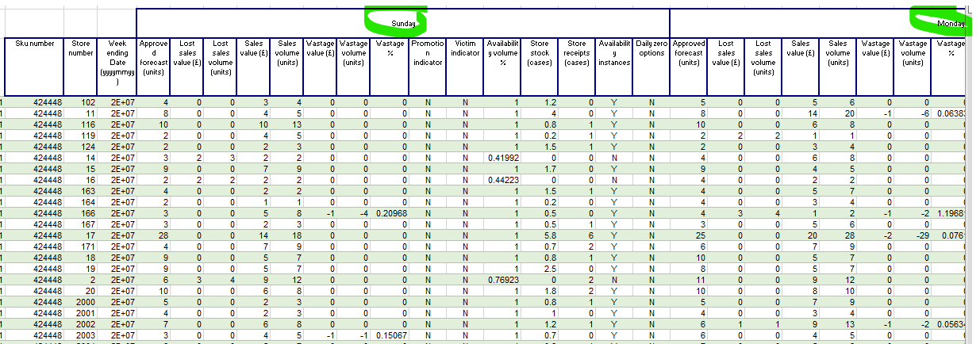Viewport: 980px width, 344px height.
Task: Select store number cell 2001
Action: point(79,313)
